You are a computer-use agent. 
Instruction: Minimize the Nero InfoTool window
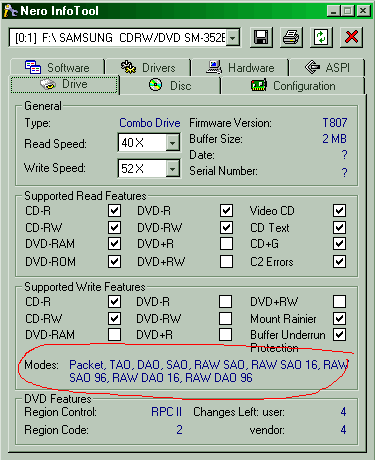click(x=333, y=11)
